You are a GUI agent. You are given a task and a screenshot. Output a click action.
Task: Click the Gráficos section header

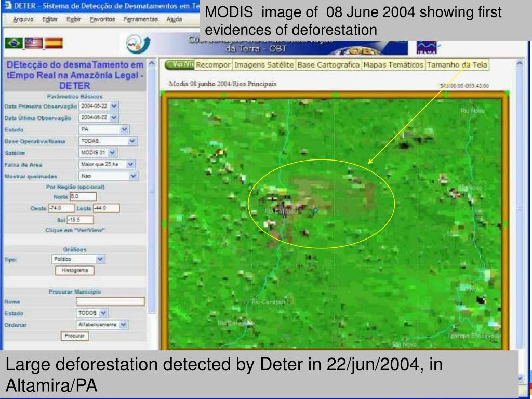75,249
